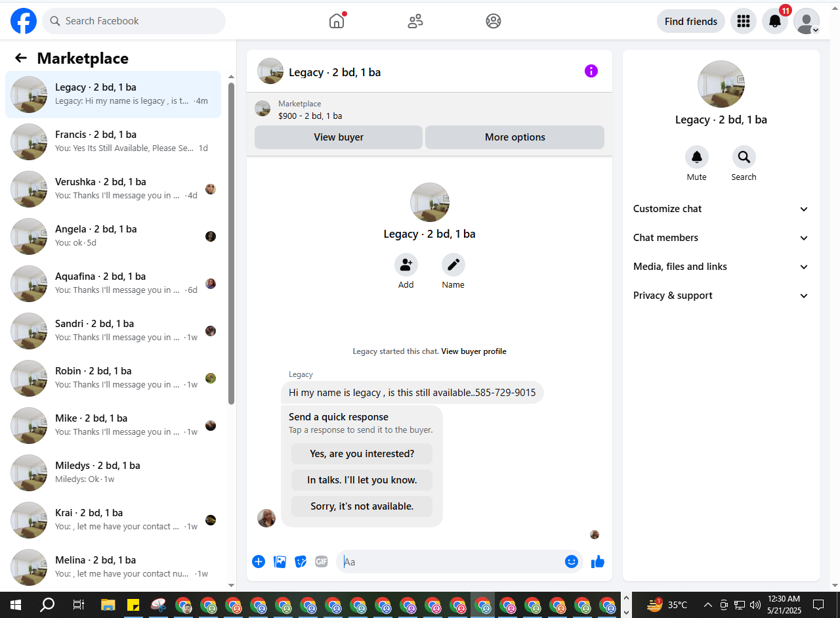Edit the chat Name pencil icon

[453, 265]
